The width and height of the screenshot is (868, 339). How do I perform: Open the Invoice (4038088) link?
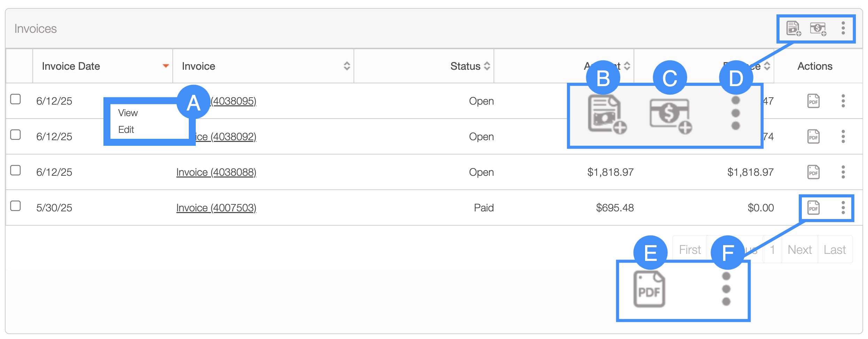(x=216, y=172)
